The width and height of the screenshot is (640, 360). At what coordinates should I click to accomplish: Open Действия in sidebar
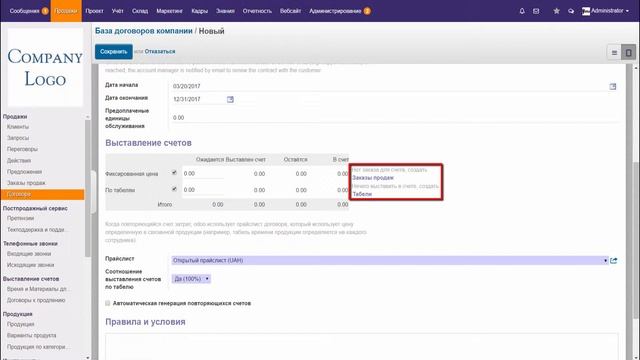pyautogui.click(x=19, y=160)
